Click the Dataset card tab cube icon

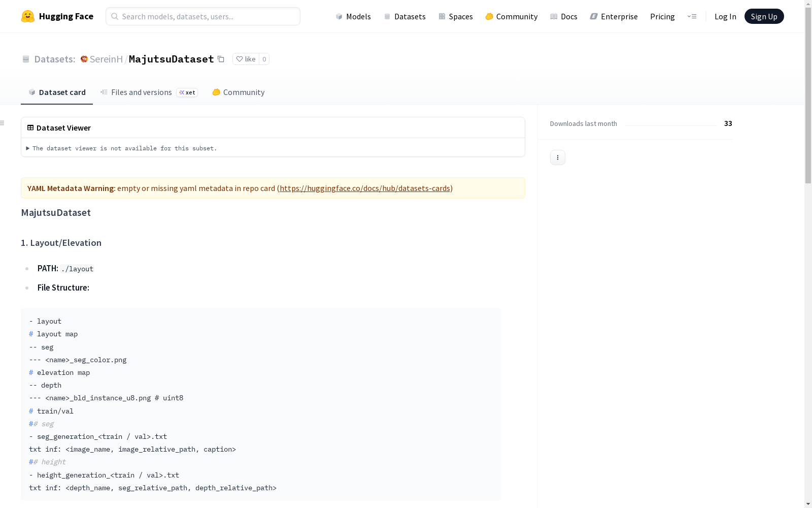(32, 92)
